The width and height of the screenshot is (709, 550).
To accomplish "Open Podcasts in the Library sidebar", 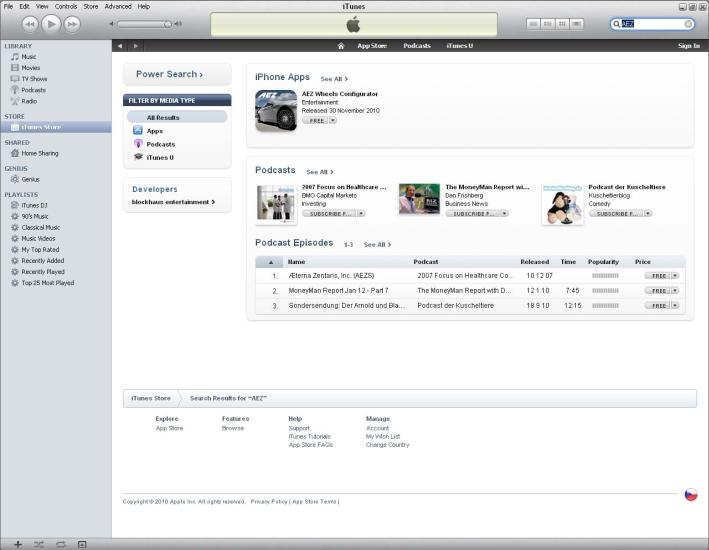I will (33, 90).
